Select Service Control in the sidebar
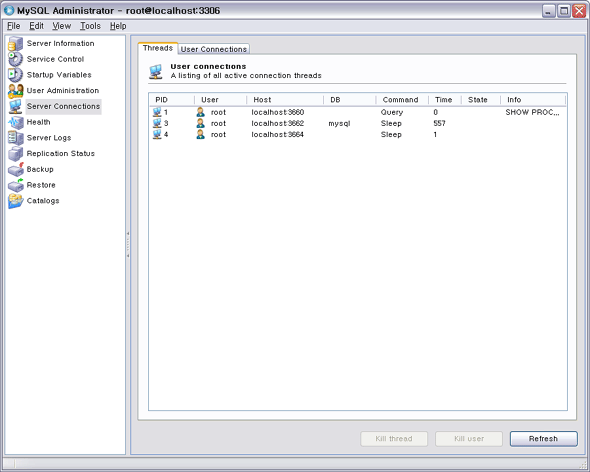 point(55,59)
